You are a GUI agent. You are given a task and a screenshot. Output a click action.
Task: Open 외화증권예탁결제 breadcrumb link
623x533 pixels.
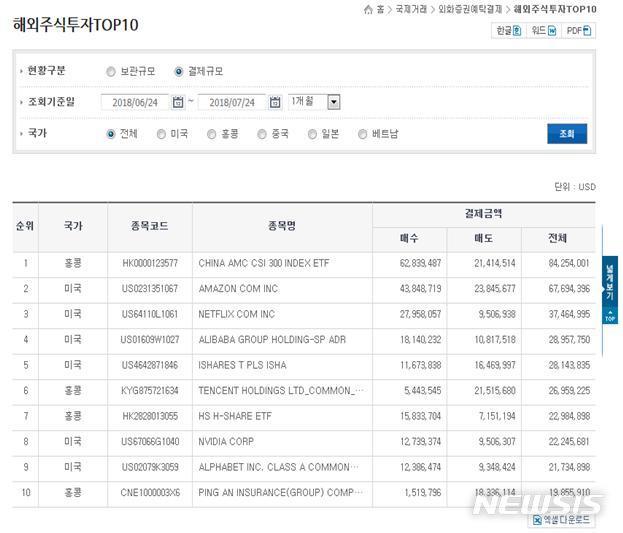pos(470,9)
